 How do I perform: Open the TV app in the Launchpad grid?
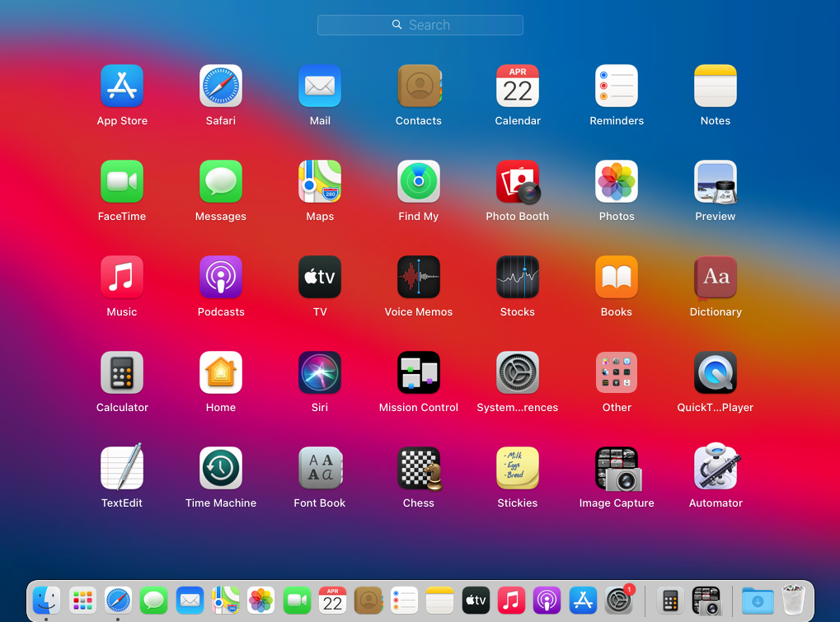pyautogui.click(x=320, y=277)
